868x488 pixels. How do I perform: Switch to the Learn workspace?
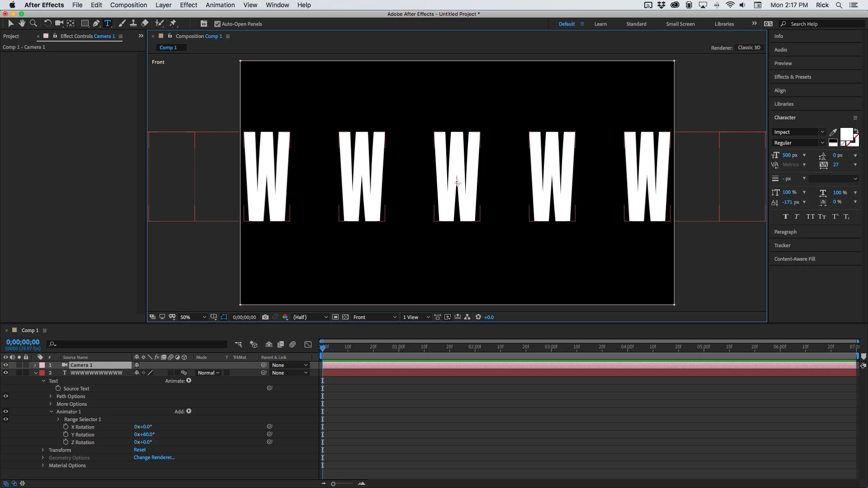600,24
